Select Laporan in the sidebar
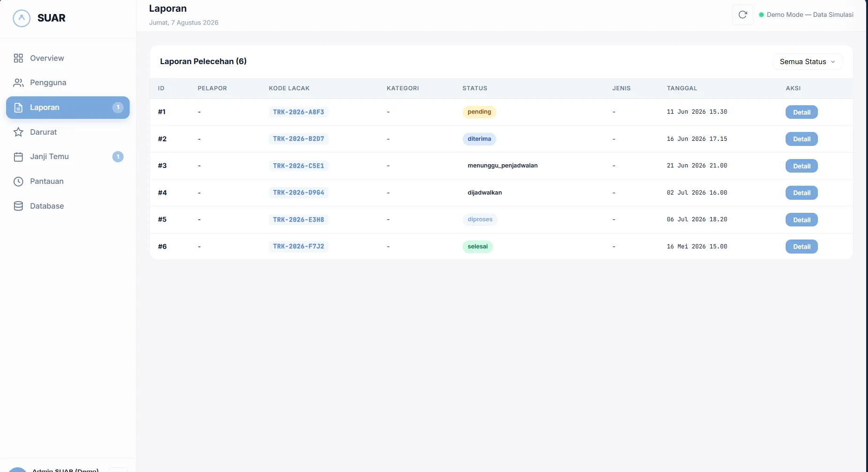This screenshot has width=868, height=472. [x=68, y=108]
